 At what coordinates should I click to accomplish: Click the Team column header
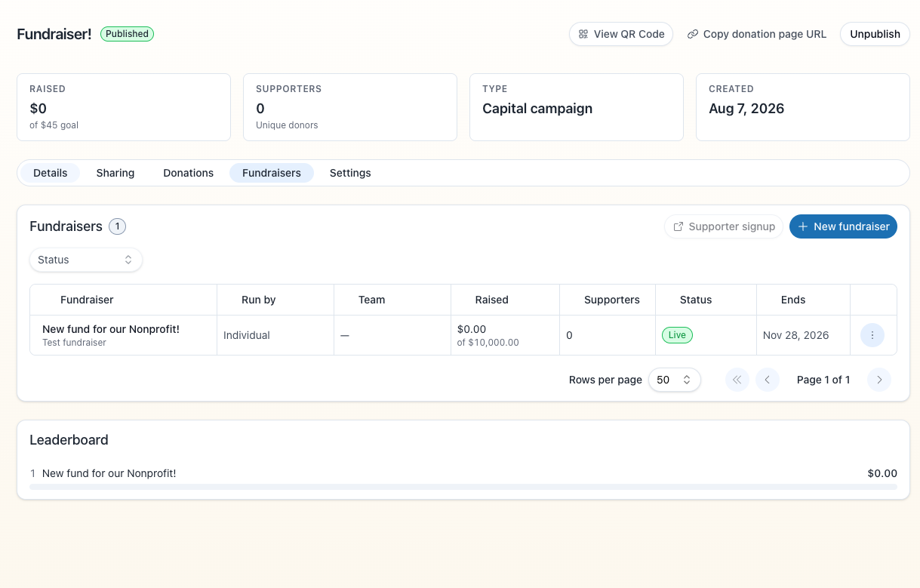pyautogui.click(x=372, y=300)
